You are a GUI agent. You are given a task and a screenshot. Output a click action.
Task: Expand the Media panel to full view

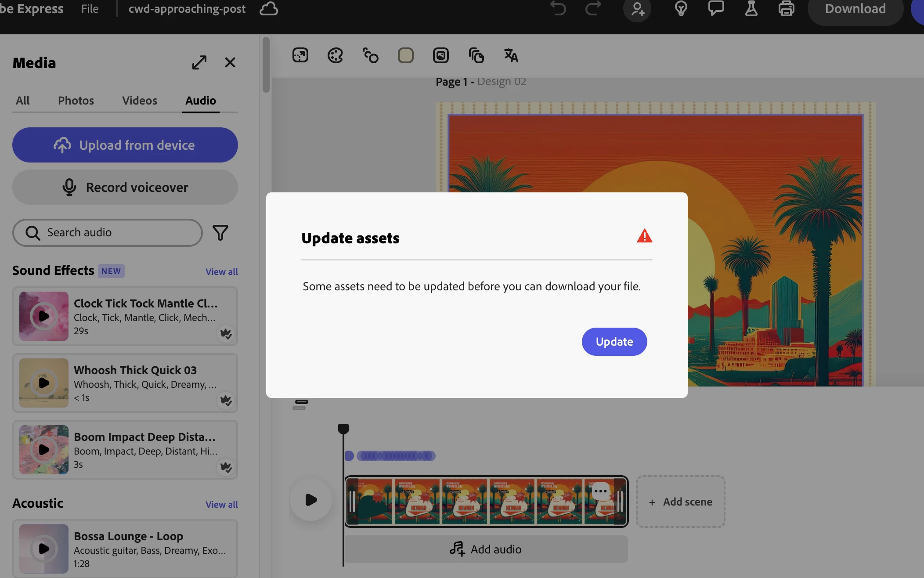199,62
